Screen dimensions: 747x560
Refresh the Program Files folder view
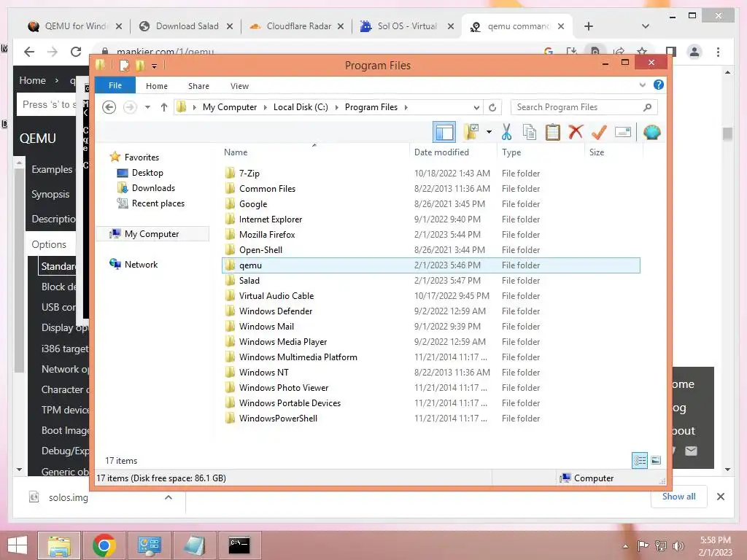pyautogui.click(x=492, y=108)
